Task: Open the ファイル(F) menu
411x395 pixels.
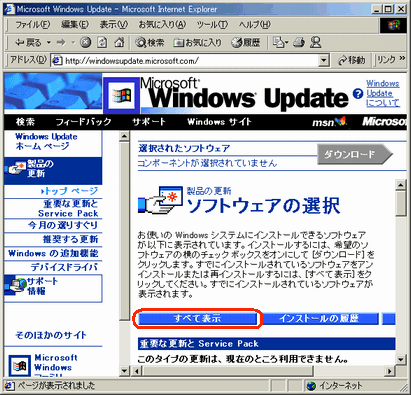Action: (33, 25)
